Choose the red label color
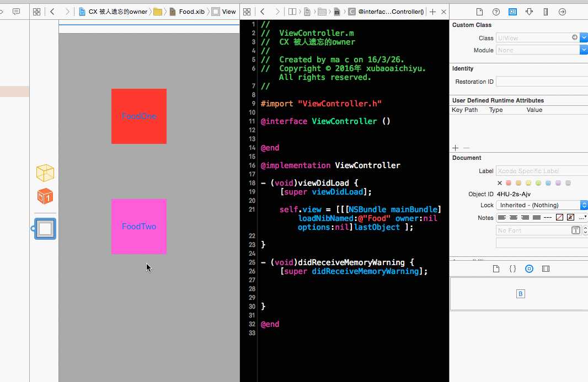Screen dimensions: 588x382 509,183
